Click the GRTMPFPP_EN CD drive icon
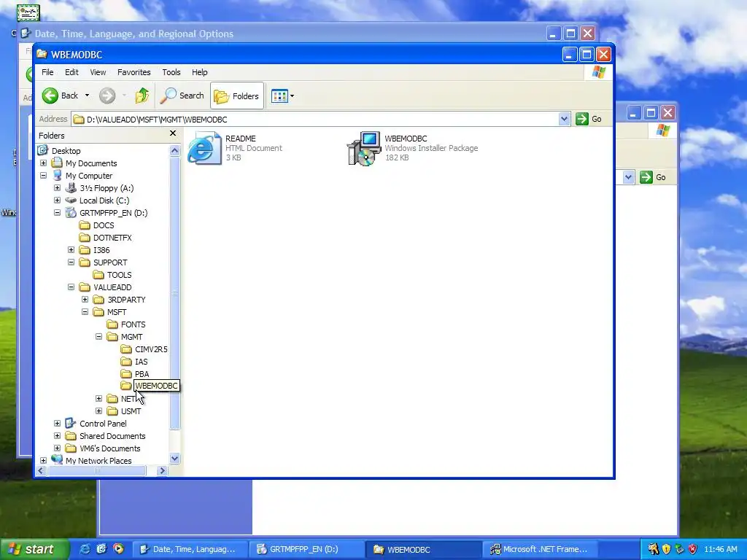This screenshot has height=560, width=747. click(71, 212)
